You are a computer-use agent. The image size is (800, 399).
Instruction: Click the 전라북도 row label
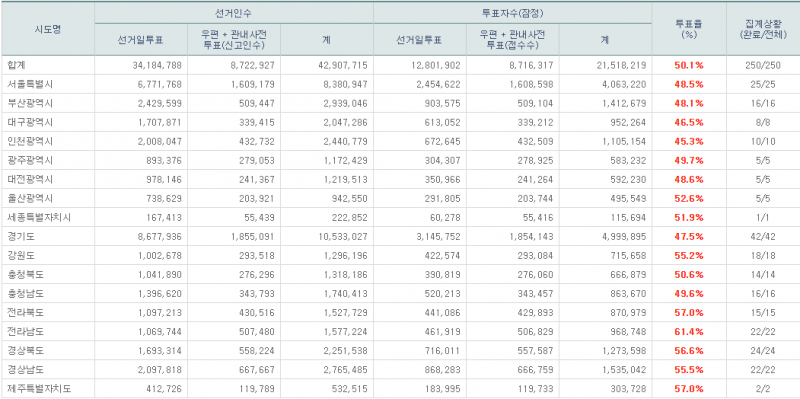tap(25, 313)
